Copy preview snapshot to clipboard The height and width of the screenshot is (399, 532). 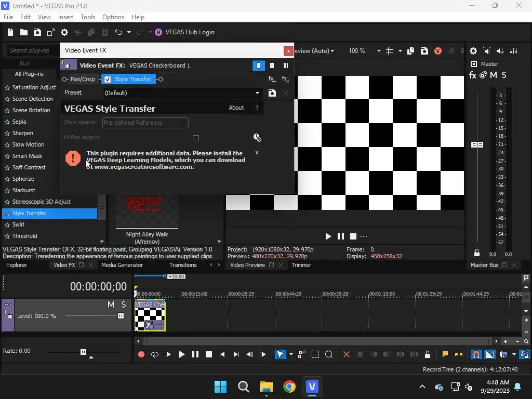[x=410, y=51]
